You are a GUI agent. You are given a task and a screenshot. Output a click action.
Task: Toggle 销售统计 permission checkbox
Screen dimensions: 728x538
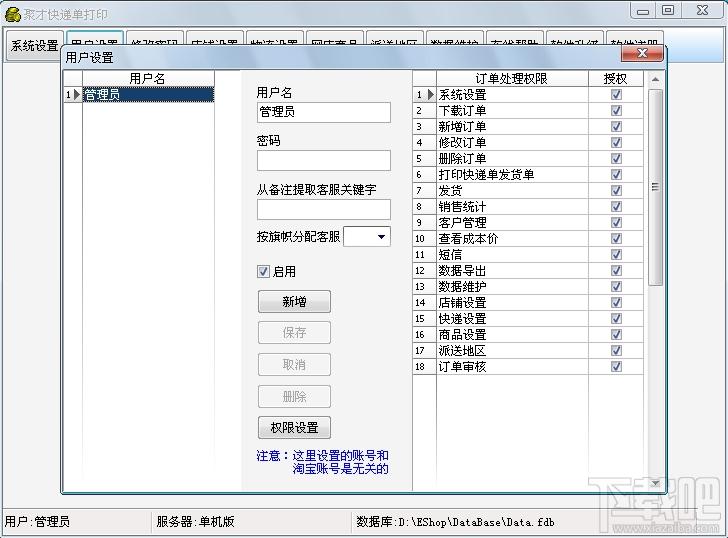pyautogui.click(x=616, y=207)
